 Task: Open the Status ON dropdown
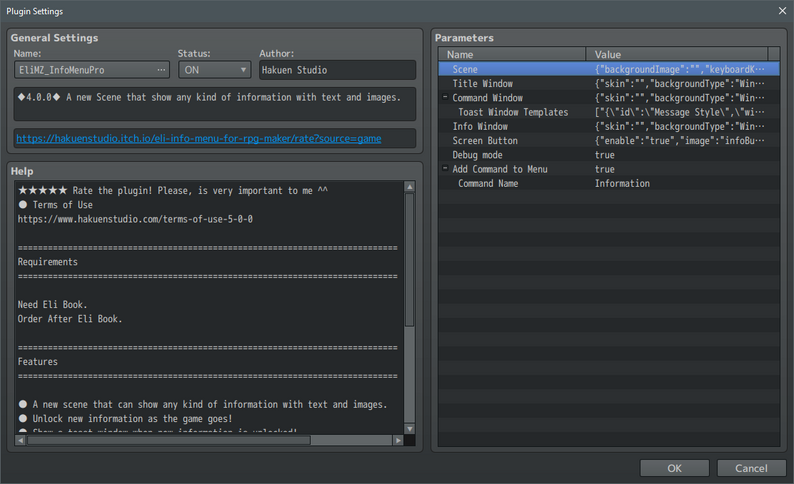[x=215, y=70]
